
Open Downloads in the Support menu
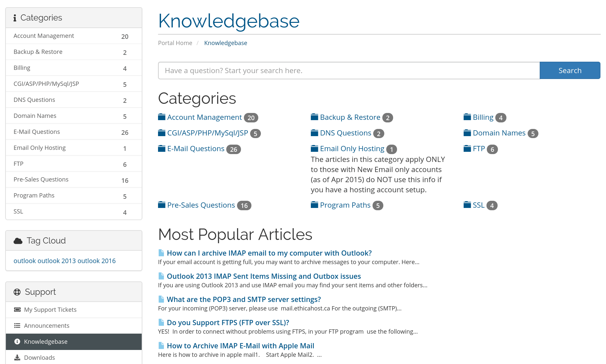coord(74,357)
